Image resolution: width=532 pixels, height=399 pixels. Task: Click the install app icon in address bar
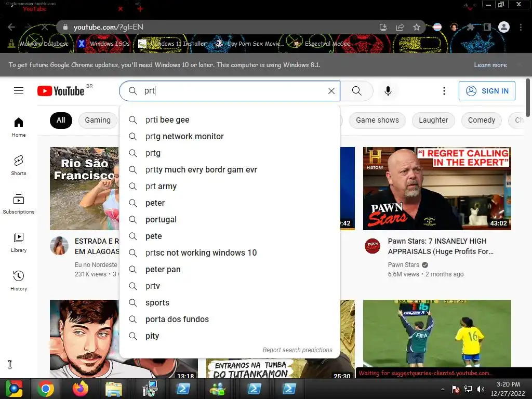click(383, 27)
